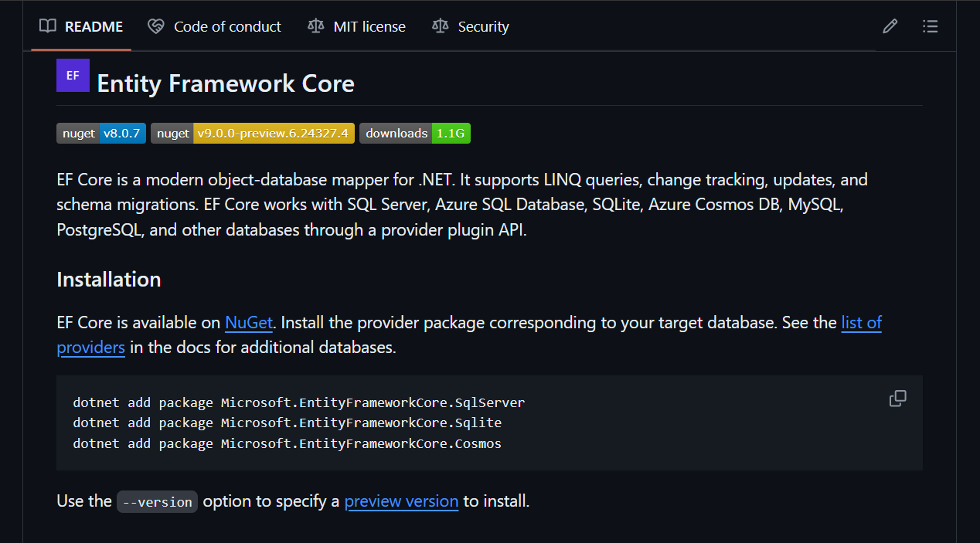The height and width of the screenshot is (543, 980).
Task: Follow the NuGet link
Action: (249, 322)
